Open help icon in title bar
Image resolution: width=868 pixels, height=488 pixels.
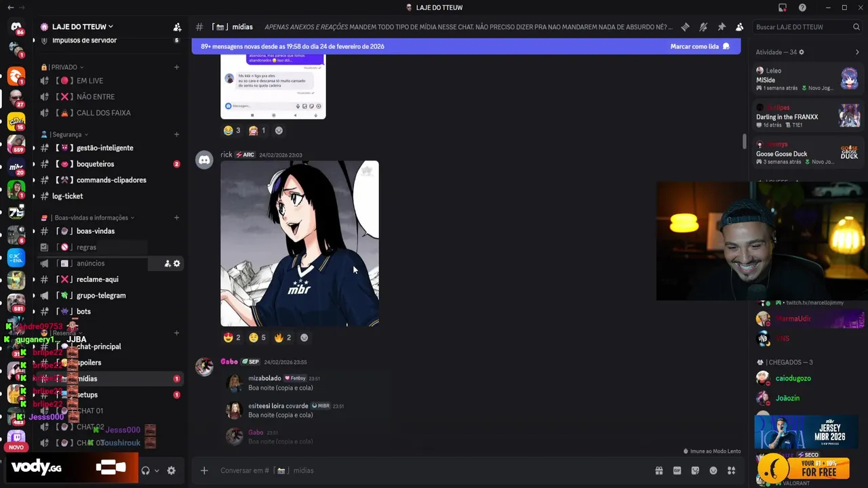click(x=802, y=7)
